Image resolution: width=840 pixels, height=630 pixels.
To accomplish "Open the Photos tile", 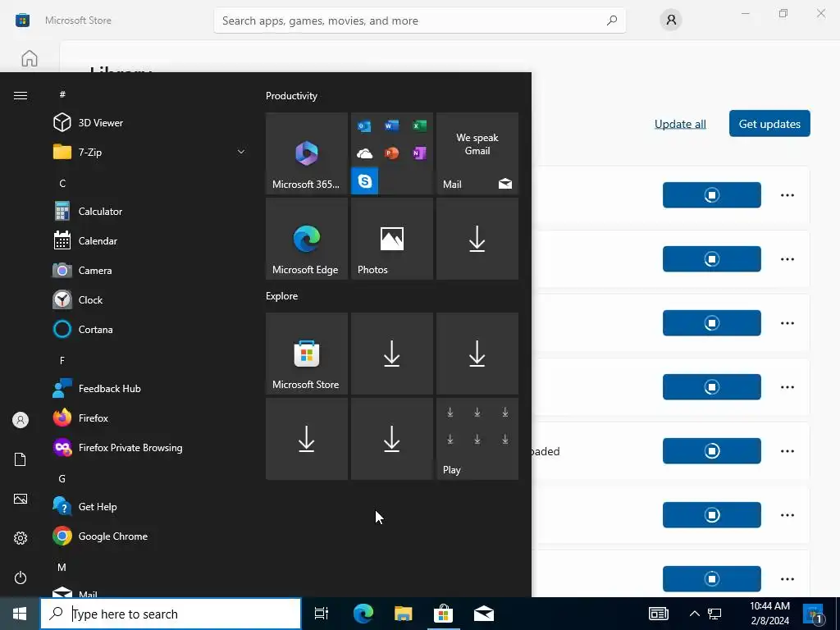I will pos(391,239).
